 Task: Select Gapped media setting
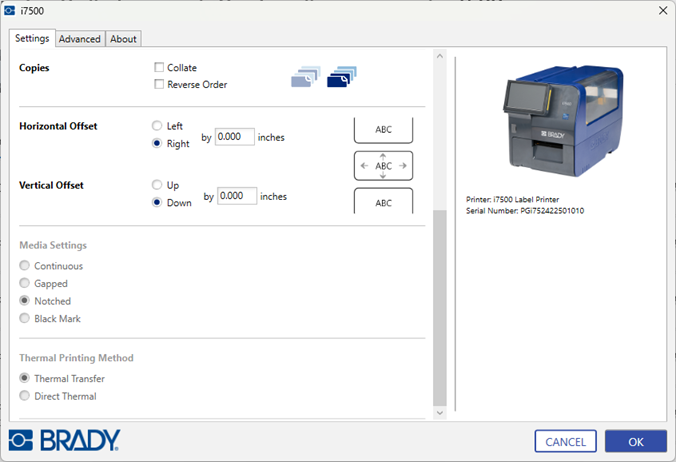coord(25,283)
